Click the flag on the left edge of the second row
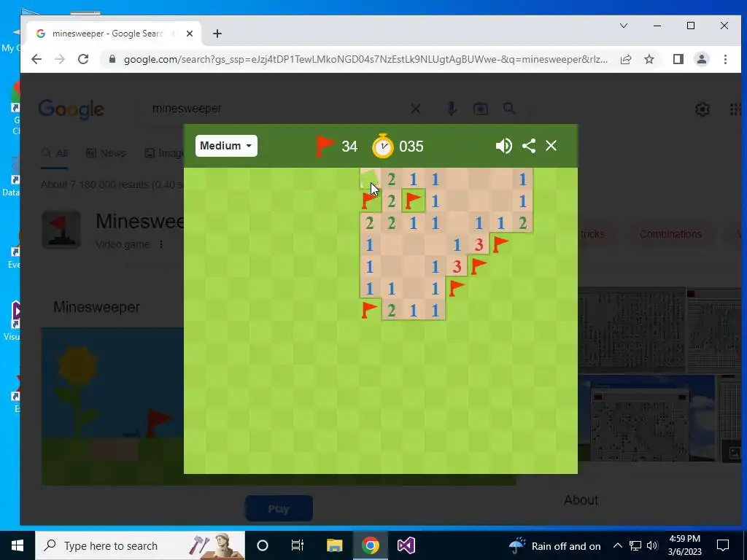Image resolution: width=747 pixels, height=560 pixels. coord(370,201)
